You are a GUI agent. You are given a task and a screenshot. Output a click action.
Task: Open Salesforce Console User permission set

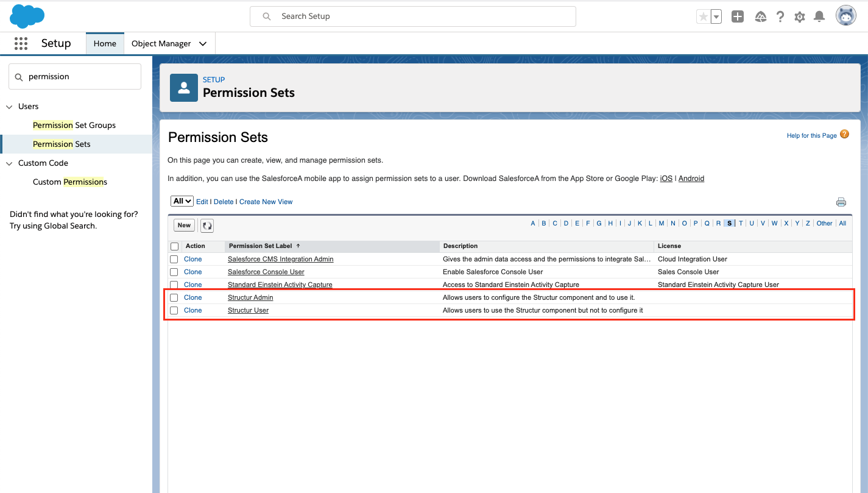(x=266, y=272)
